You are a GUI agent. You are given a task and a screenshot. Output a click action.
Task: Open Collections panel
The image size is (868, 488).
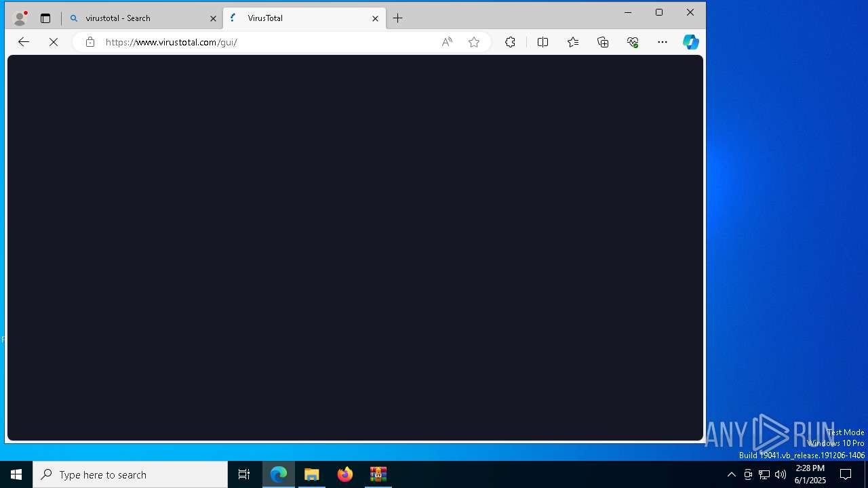(x=603, y=42)
